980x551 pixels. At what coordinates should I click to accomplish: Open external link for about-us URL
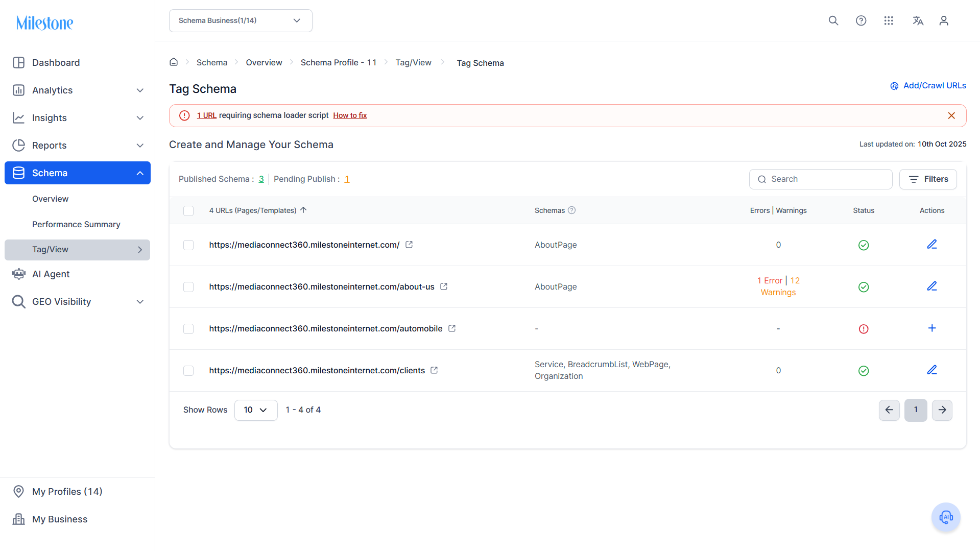pos(444,286)
